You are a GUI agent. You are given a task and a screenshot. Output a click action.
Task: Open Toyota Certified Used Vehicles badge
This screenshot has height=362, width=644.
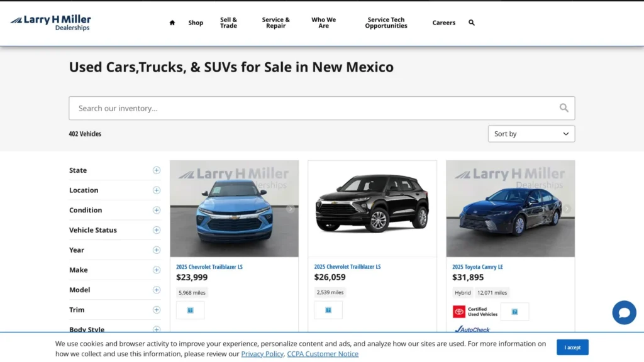(475, 312)
